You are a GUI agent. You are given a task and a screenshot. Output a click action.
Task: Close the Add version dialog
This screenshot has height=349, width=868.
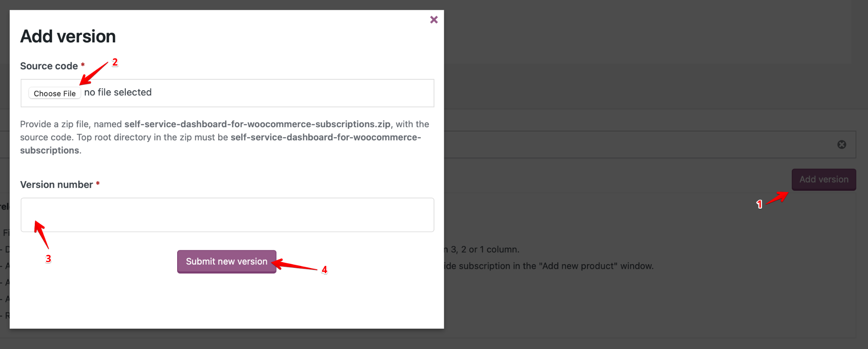(x=434, y=20)
